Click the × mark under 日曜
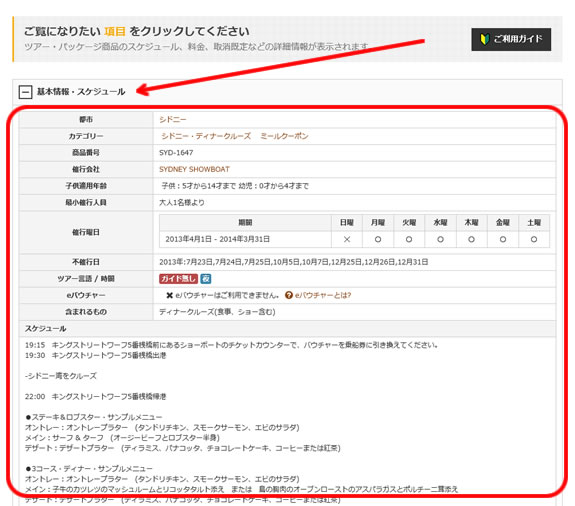Viewport: 575px width, 506px height. [347, 239]
